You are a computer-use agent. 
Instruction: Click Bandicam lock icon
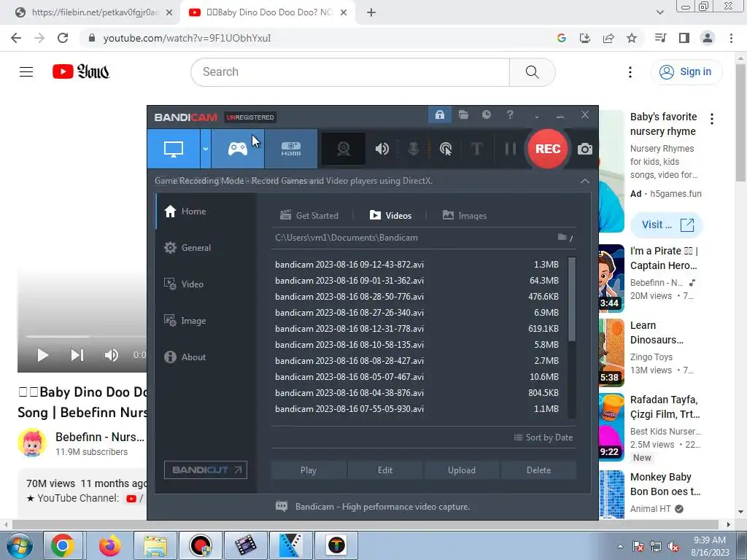pyautogui.click(x=439, y=114)
